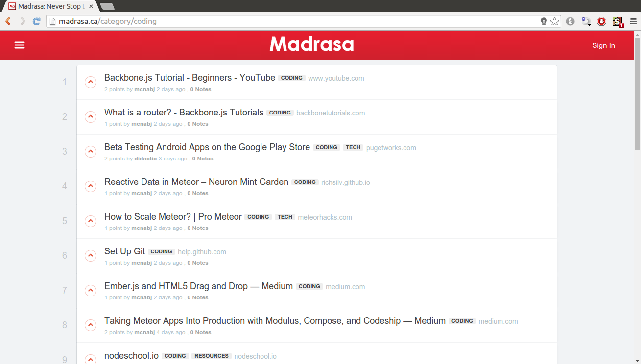Viewport: 641px width, 364px height.
Task: Click backbonetutorials.com domain text
Action: coord(331,113)
